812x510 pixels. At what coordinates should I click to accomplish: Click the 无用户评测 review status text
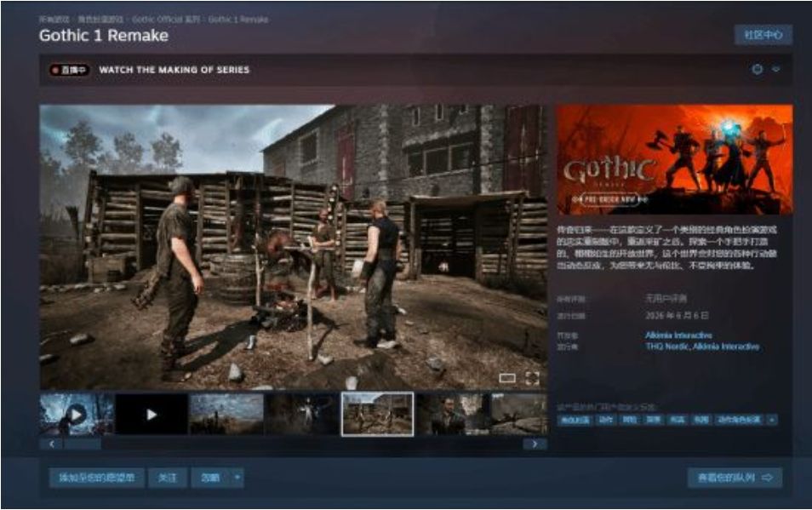[x=666, y=299]
